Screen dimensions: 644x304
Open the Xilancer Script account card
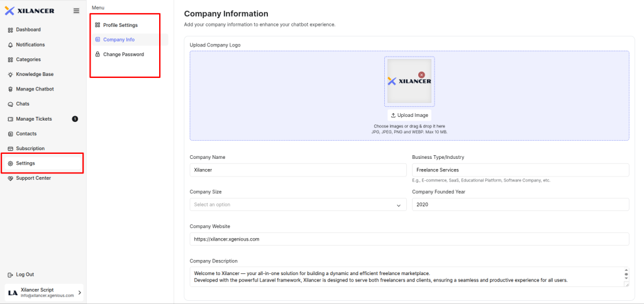[x=44, y=293]
